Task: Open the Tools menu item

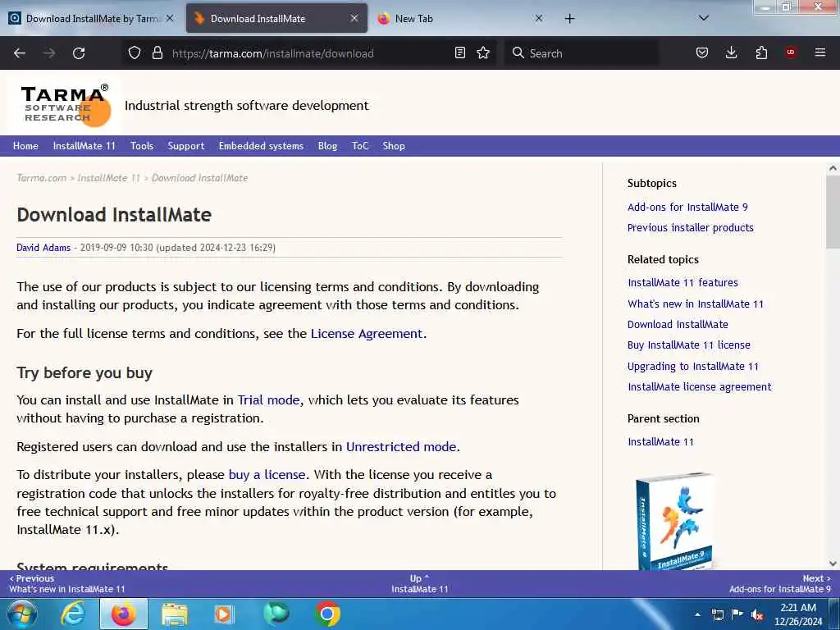Action: pos(142,146)
